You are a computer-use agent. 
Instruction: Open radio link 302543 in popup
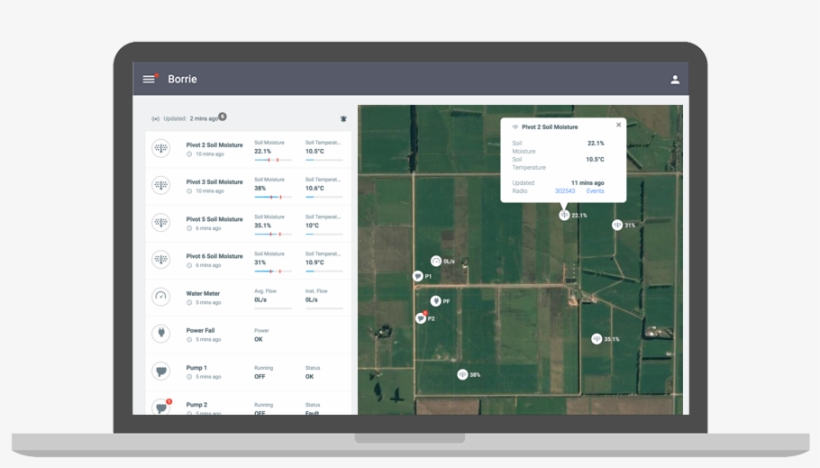565,190
